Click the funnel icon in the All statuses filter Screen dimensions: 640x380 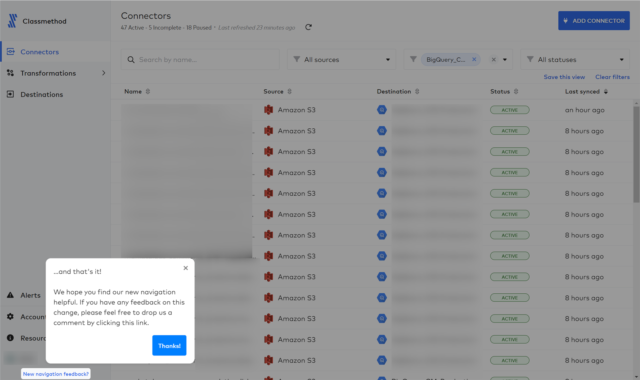(x=530, y=59)
